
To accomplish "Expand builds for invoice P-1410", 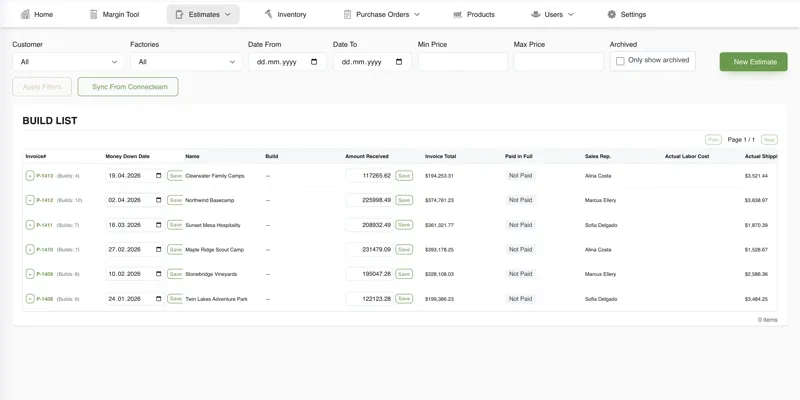I will point(30,249).
